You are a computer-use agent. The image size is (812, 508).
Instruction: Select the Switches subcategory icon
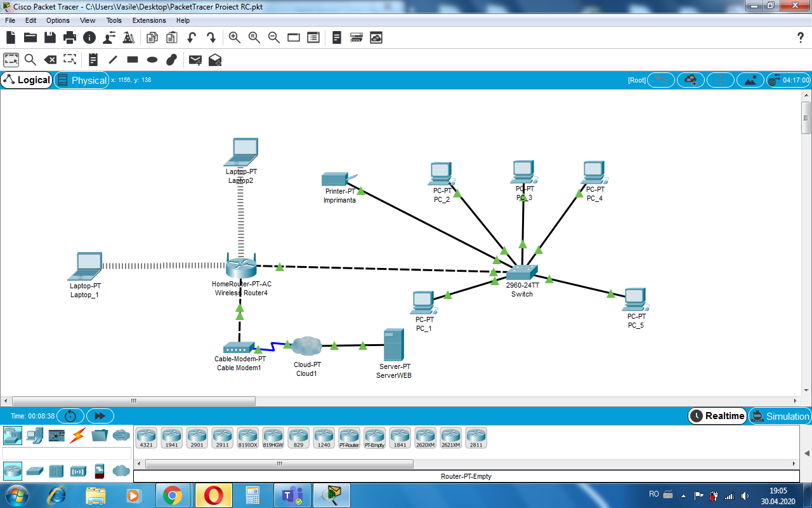35,471
